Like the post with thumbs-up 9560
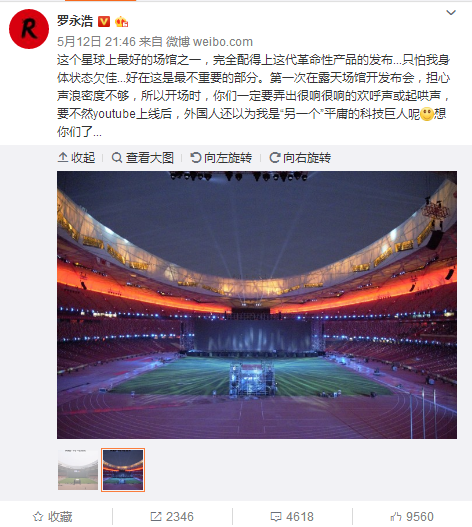 pyautogui.click(x=412, y=517)
